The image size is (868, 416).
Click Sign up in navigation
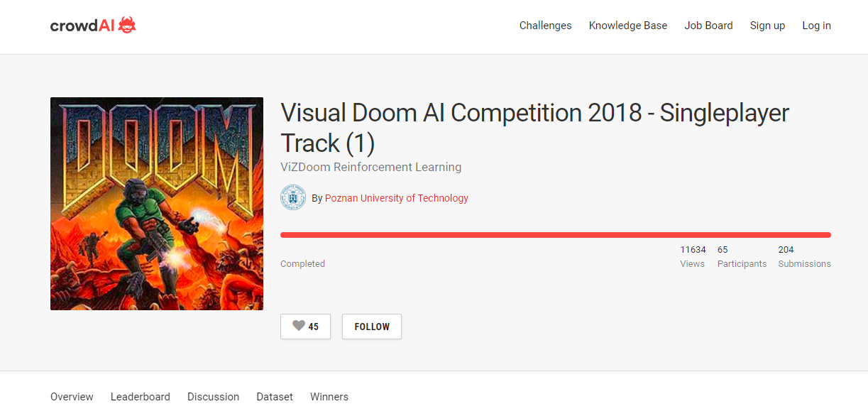pyautogui.click(x=767, y=26)
